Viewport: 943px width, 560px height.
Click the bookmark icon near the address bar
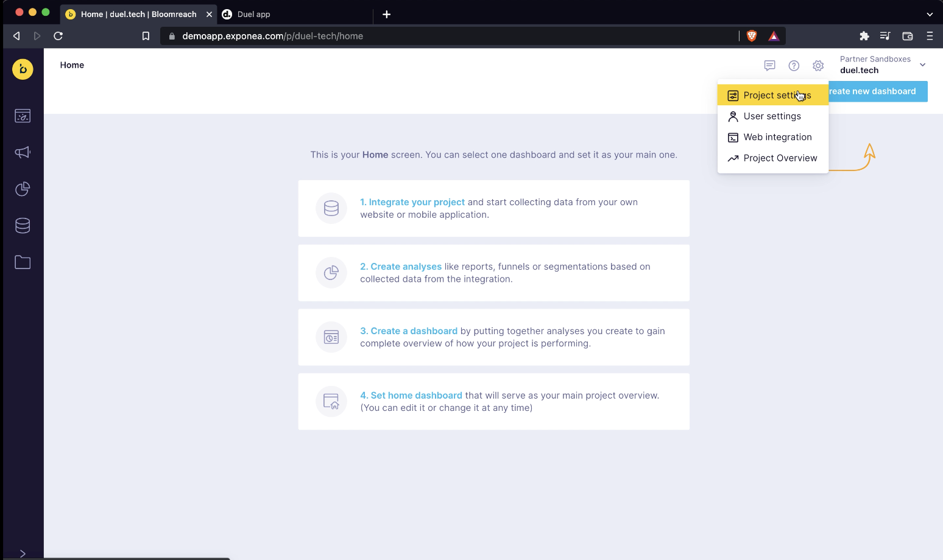pyautogui.click(x=146, y=36)
